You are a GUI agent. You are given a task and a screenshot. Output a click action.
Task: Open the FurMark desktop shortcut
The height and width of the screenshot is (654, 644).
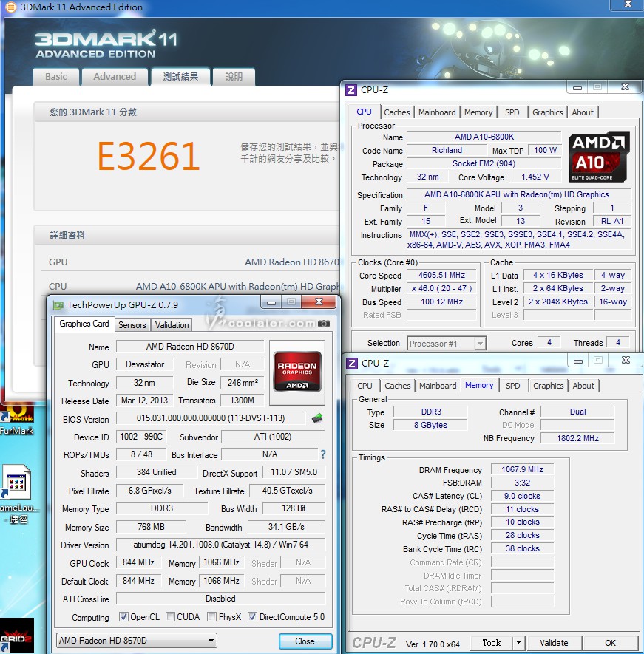(17, 419)
